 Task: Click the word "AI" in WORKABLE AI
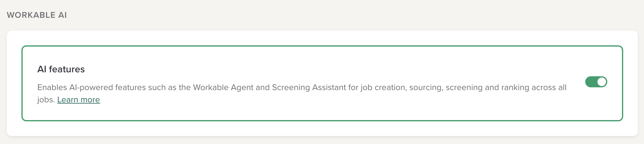62,15
